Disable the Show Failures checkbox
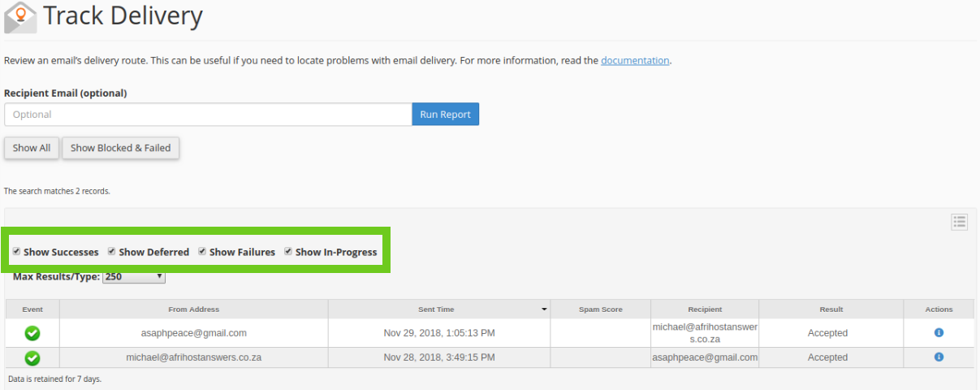Screen dimensions: 980x390 pyautogui.click(x=202, y=252)
